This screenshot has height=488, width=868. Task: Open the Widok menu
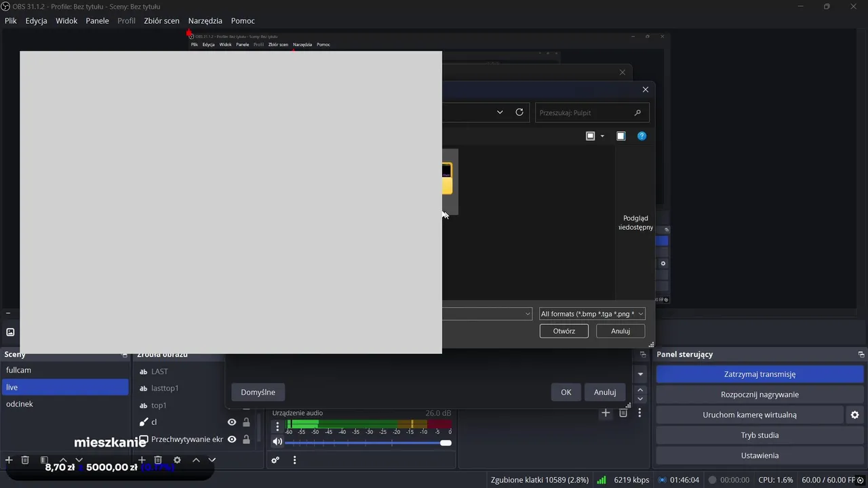(x=66, y=21)
